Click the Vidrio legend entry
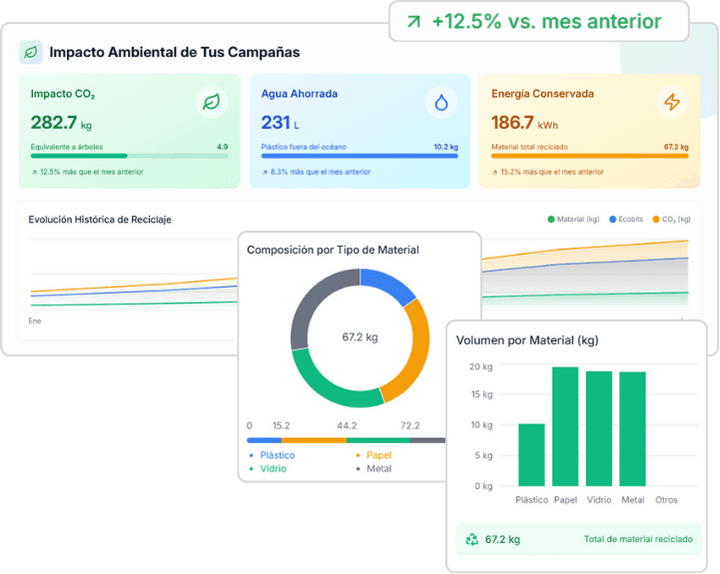The height and width of the screenshot is (574, 720). [x=268, y=469]
